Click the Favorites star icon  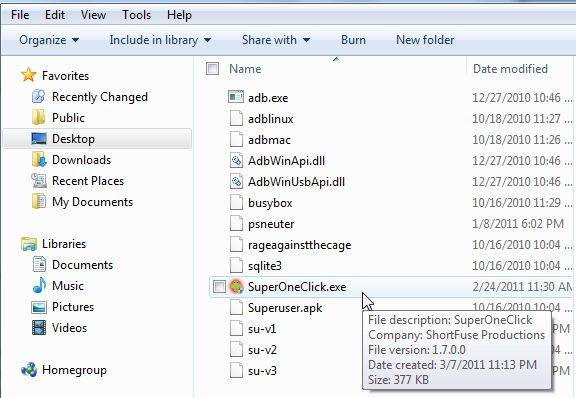click(29, 75)
